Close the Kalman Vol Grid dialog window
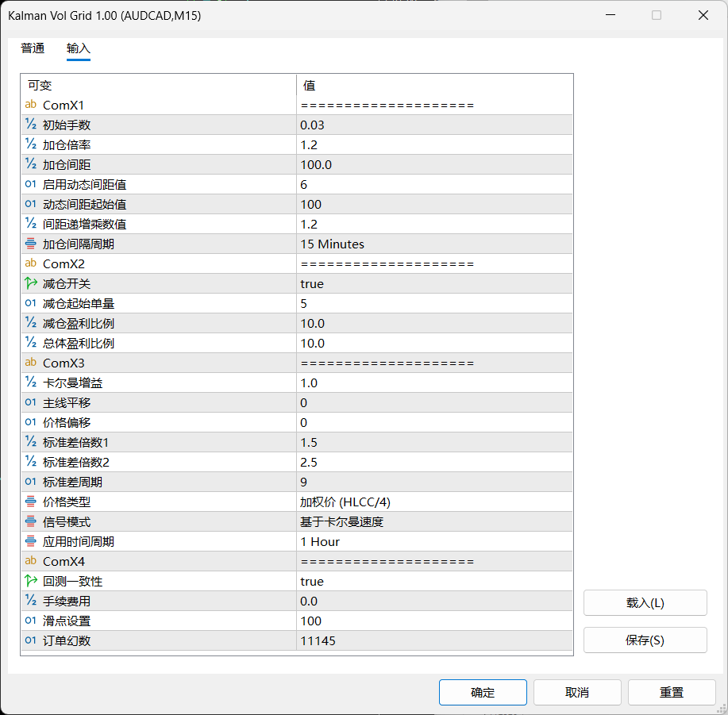 (x=703, y=15)
